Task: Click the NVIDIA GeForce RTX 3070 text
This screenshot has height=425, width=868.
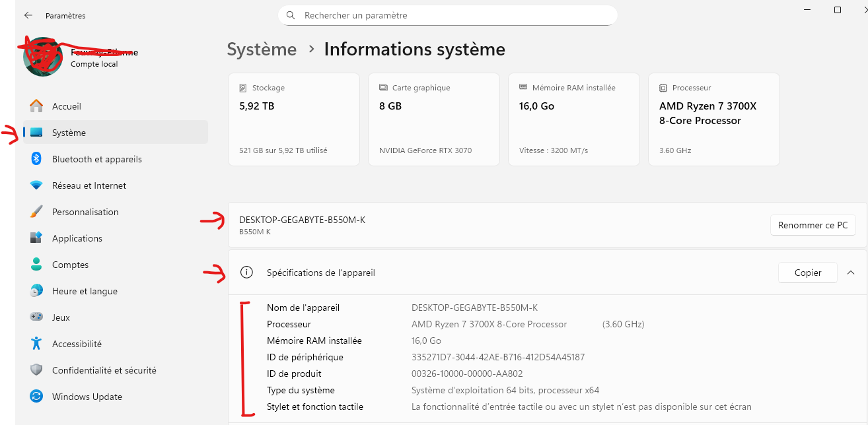Action: (425, 150)
